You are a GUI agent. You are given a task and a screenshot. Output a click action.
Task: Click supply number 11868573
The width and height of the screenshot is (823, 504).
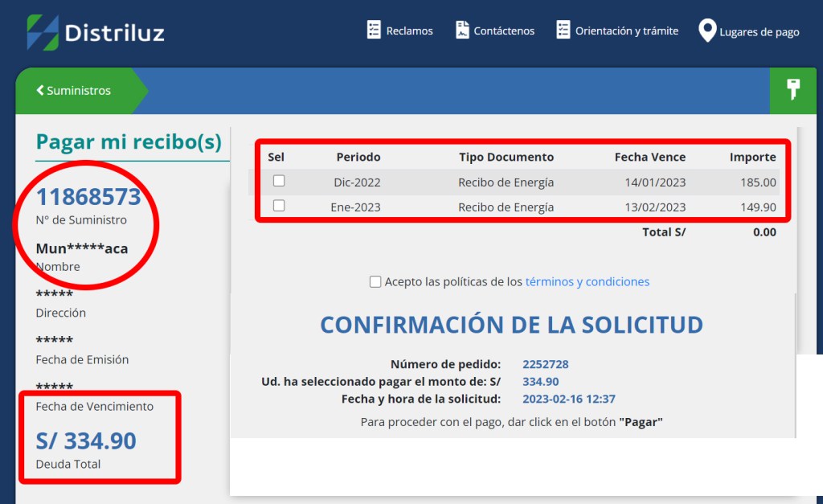[x=88, y=197]
